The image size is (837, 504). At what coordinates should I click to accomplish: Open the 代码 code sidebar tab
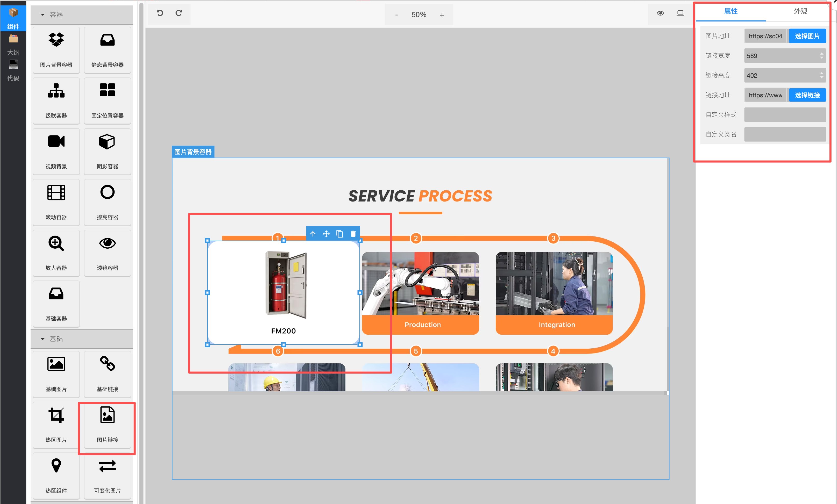[x=13, y=71]
